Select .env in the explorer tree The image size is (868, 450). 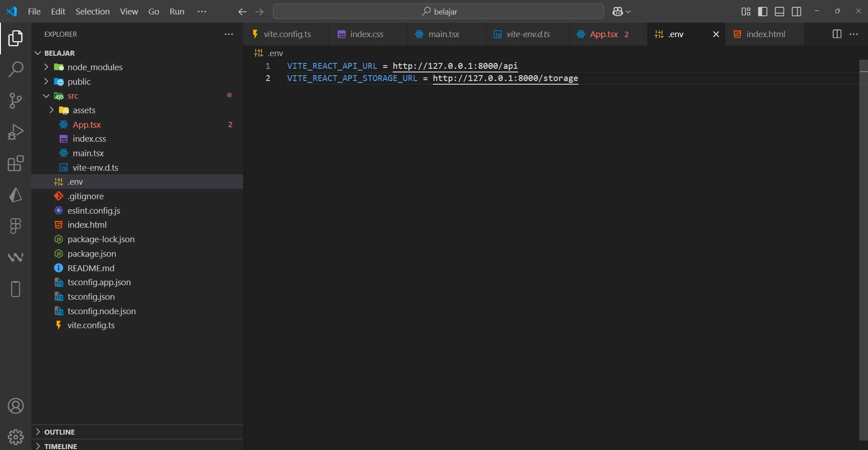coord(137,182)
